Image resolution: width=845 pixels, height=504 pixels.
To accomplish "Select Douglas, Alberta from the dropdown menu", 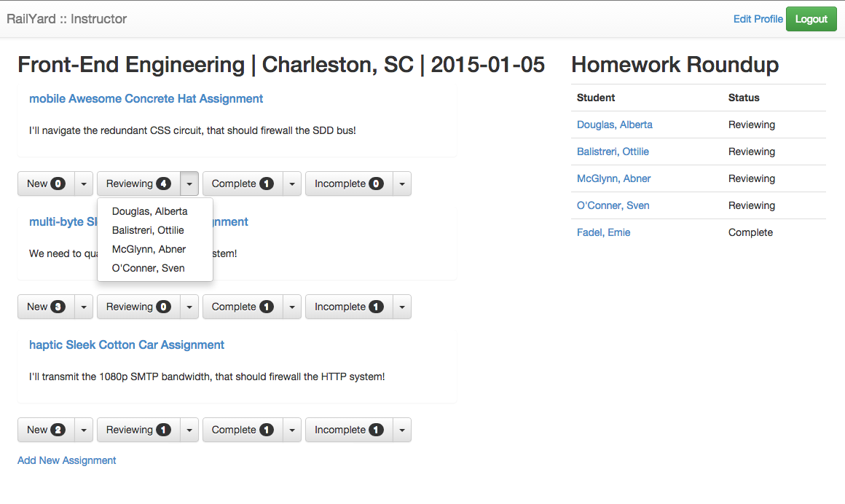I will (149, 211).
